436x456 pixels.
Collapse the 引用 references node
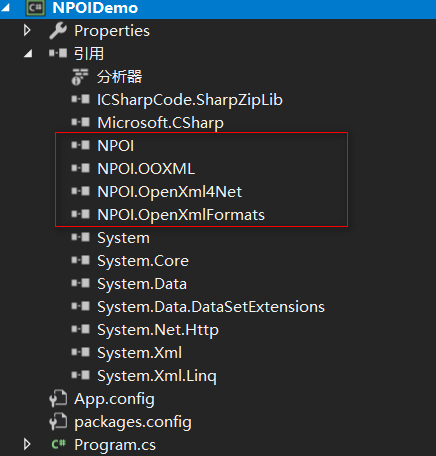click(28, 53)
